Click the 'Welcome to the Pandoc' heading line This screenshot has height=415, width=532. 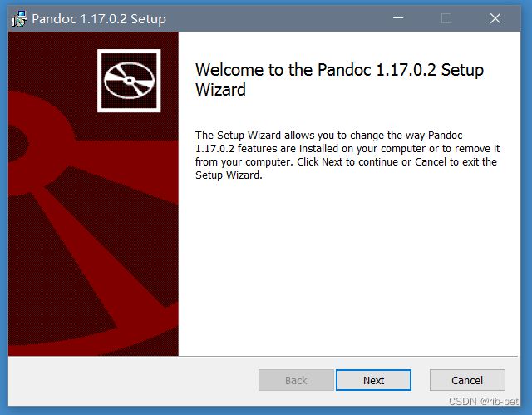tap(340, 70)
